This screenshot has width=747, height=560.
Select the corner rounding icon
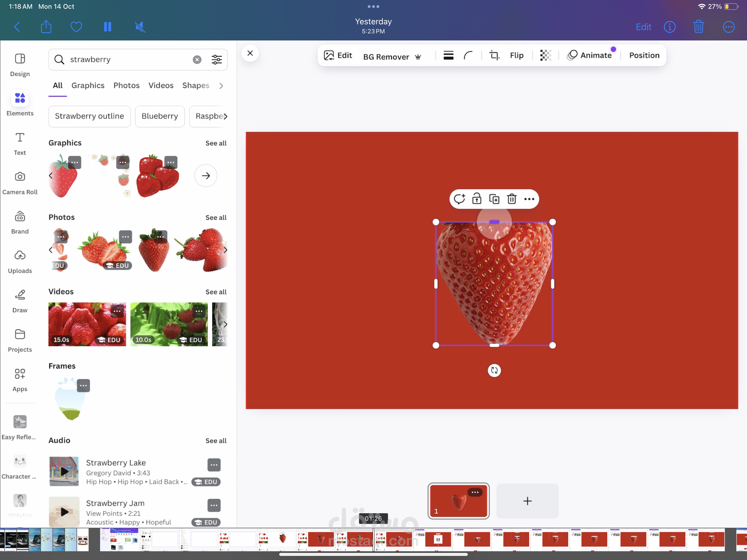(x=468, y=56)
